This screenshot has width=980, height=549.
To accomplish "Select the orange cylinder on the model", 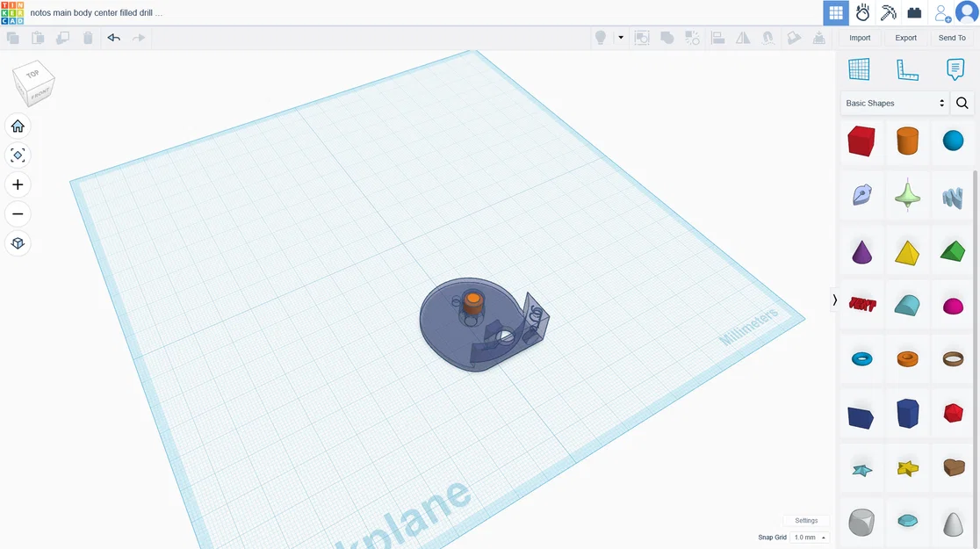I will [x=473, y=303].
